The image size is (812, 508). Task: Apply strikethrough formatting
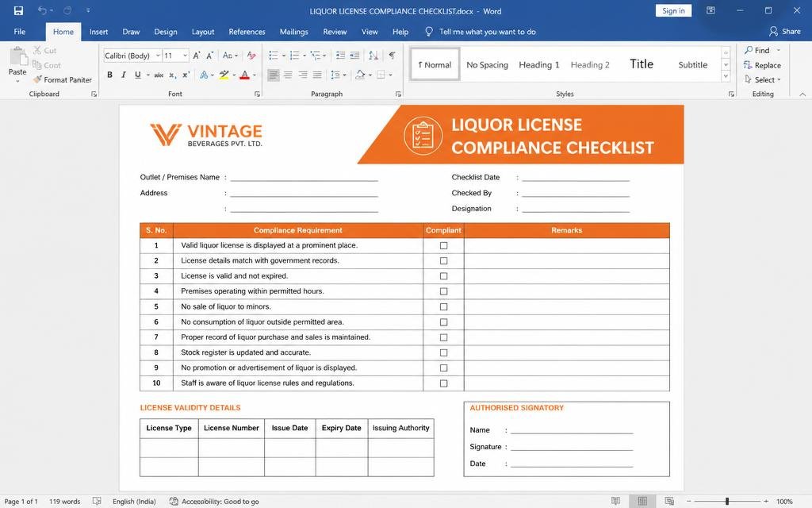(159, 75)
